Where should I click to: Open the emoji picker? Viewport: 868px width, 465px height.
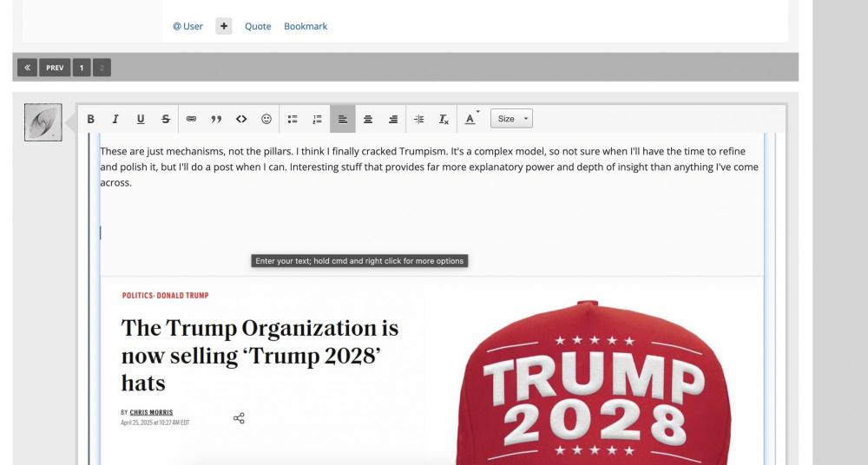[266, 119]
